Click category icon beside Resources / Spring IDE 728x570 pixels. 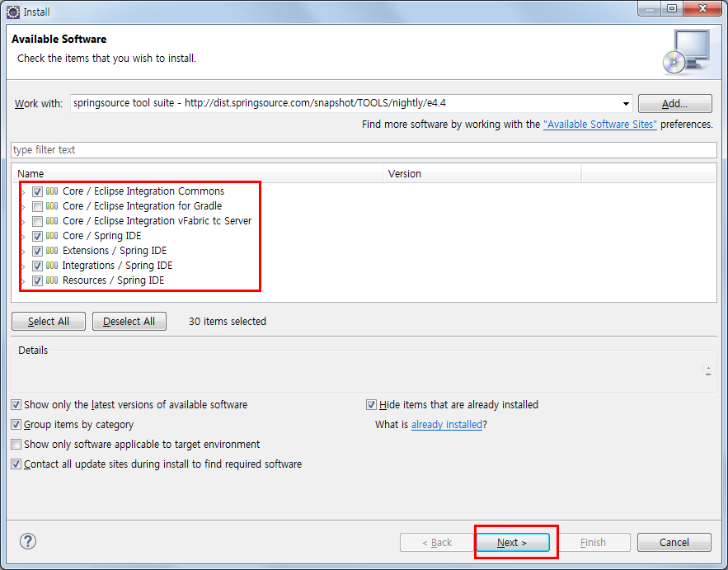coord(52,280)
